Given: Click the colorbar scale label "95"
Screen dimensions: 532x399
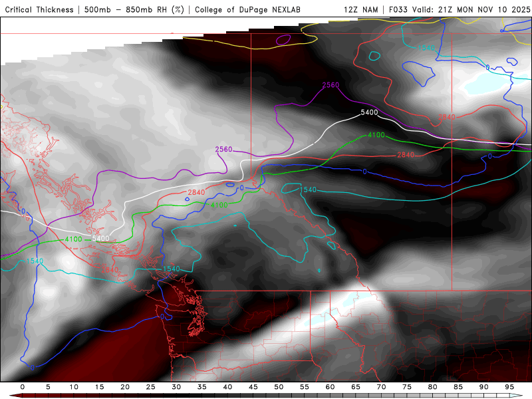Looking at the screenshot, I should pos(509,387).
